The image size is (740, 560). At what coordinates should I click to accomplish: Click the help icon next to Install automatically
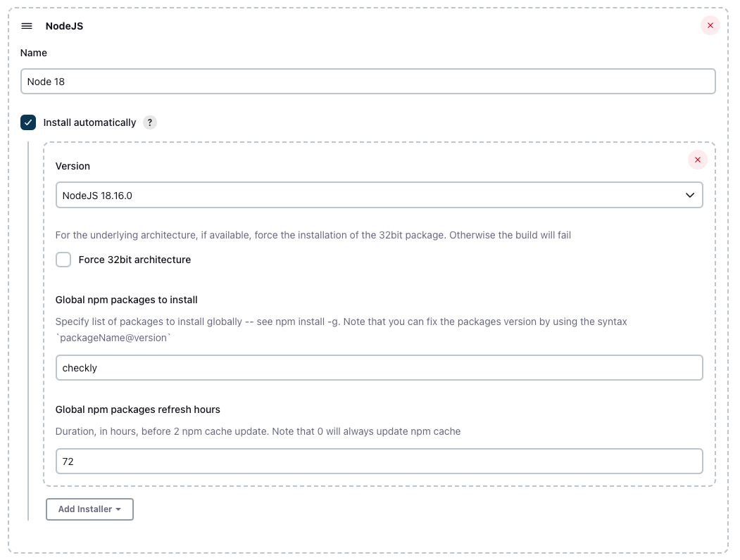149,122
